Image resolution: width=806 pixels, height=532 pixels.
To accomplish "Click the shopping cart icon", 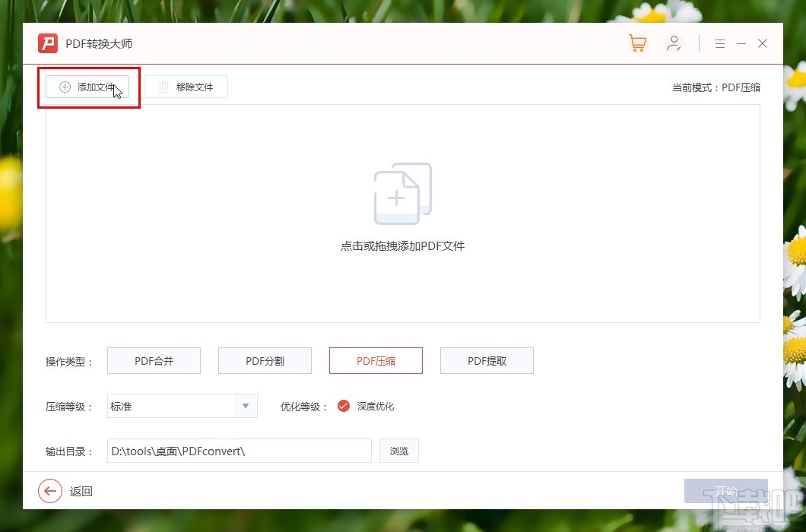I will point(637,43).
